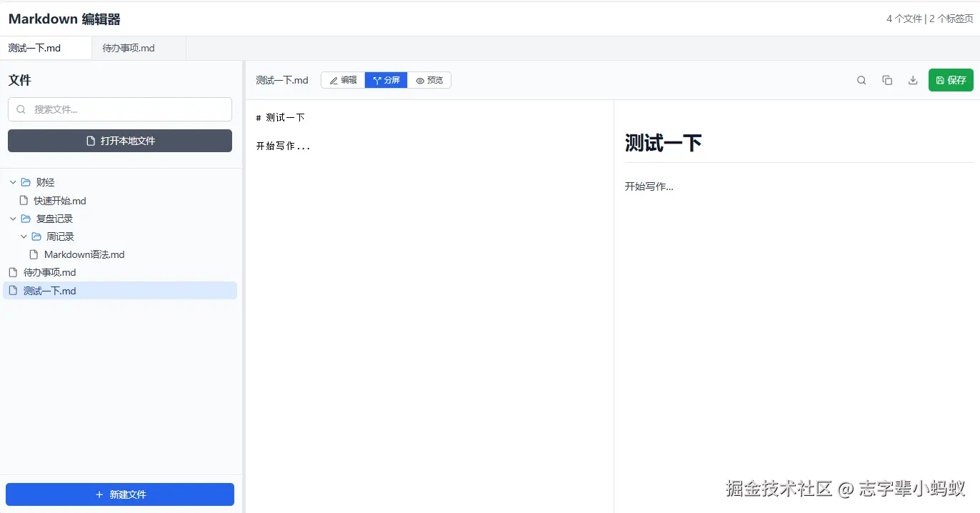
Task: Click the file icon beside 测试一下.md tree row
Action: [12, 291]
